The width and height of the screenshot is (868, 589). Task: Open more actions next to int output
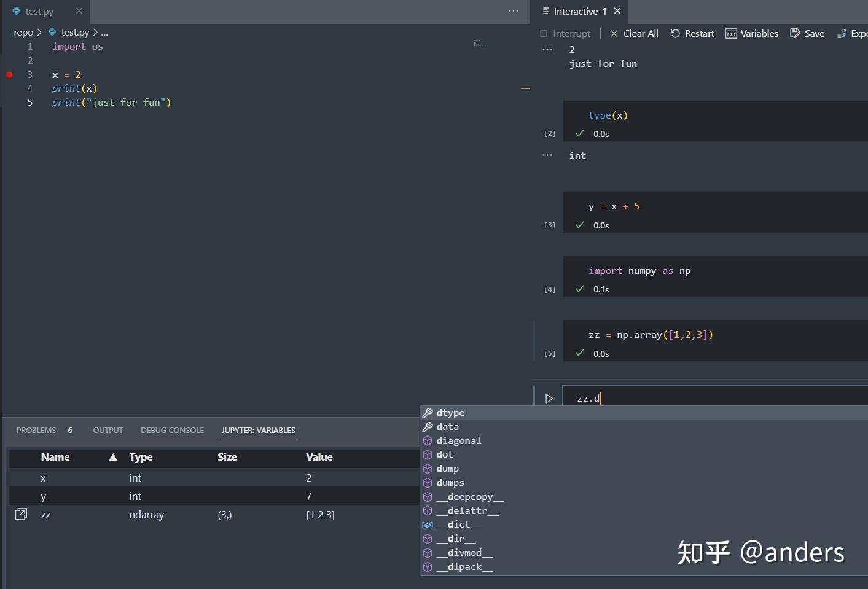547,155
